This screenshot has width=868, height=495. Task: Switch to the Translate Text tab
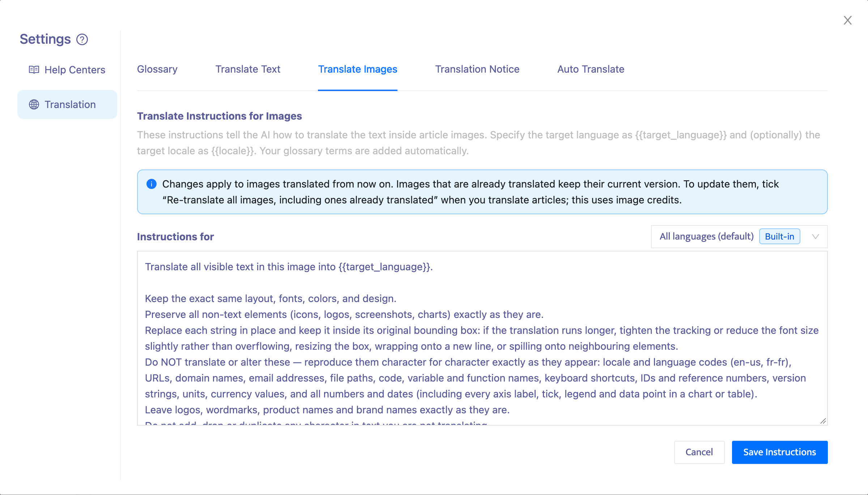click(248, 69)
